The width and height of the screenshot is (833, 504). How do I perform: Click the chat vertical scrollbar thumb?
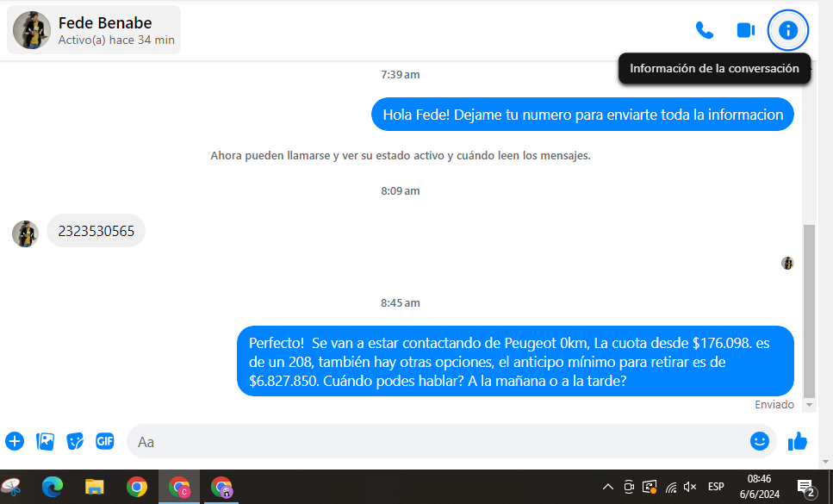coord(809,311)
